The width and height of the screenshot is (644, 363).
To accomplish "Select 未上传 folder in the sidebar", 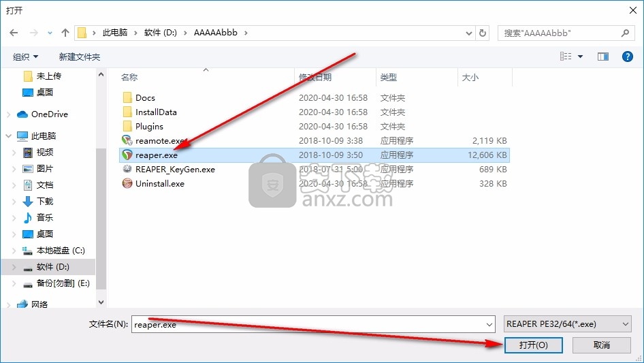I will [x=49, y=76].
